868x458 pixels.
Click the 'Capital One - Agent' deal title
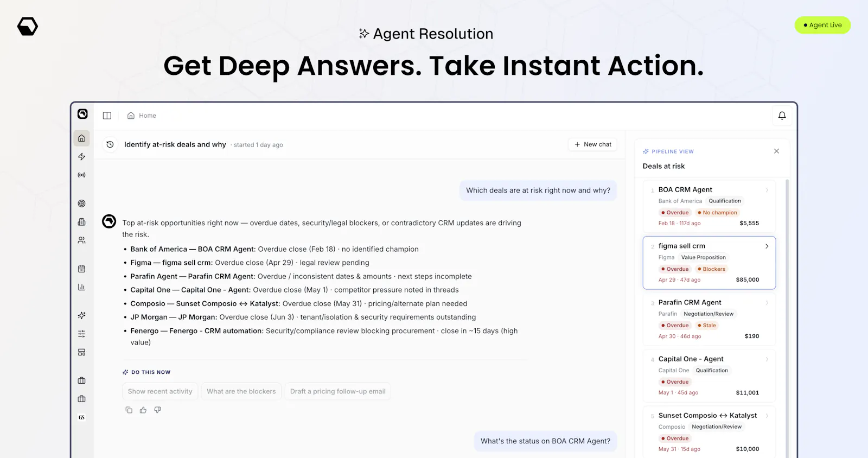tap(691, 359)
